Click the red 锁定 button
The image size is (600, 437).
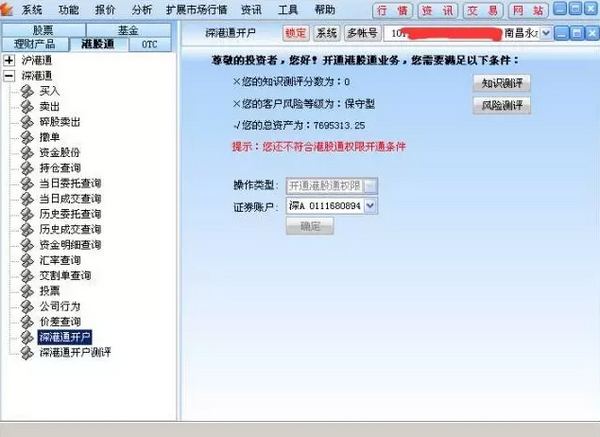point(296,33)
